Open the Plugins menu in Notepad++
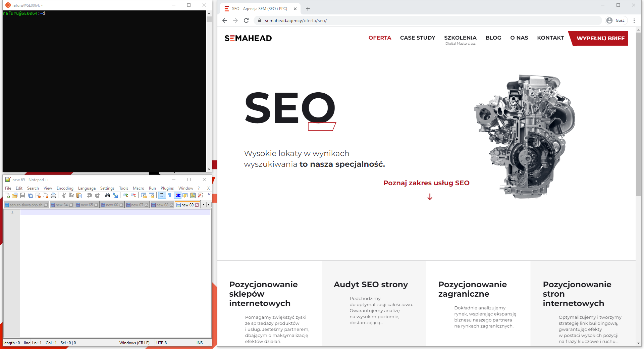Viewport: 644px width, 349px height. 167,188
